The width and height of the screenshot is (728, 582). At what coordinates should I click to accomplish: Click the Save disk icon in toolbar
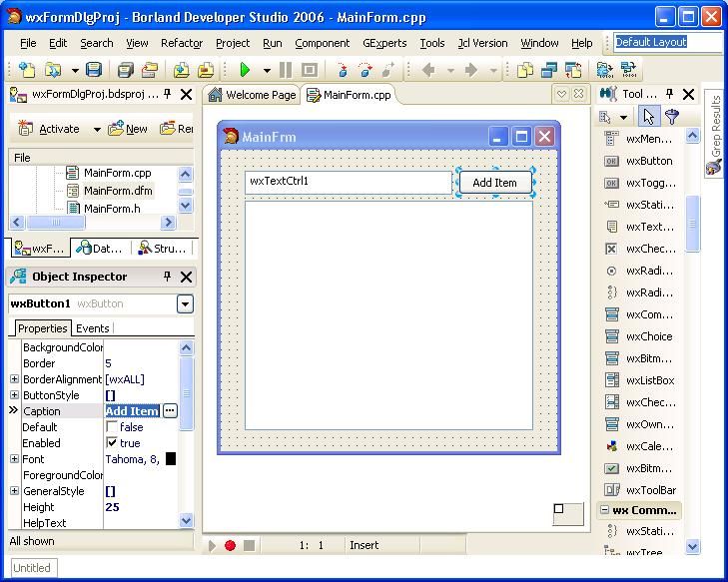click(x=93, y=70)
